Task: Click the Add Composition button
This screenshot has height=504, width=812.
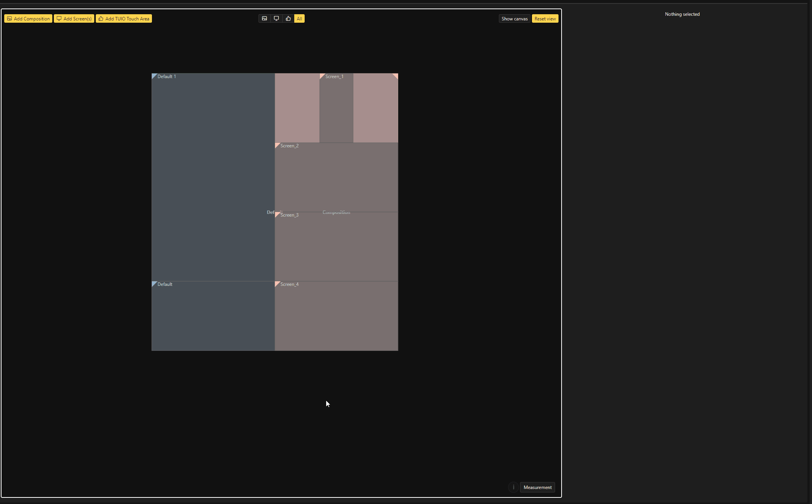Action: tap(28, 18)
